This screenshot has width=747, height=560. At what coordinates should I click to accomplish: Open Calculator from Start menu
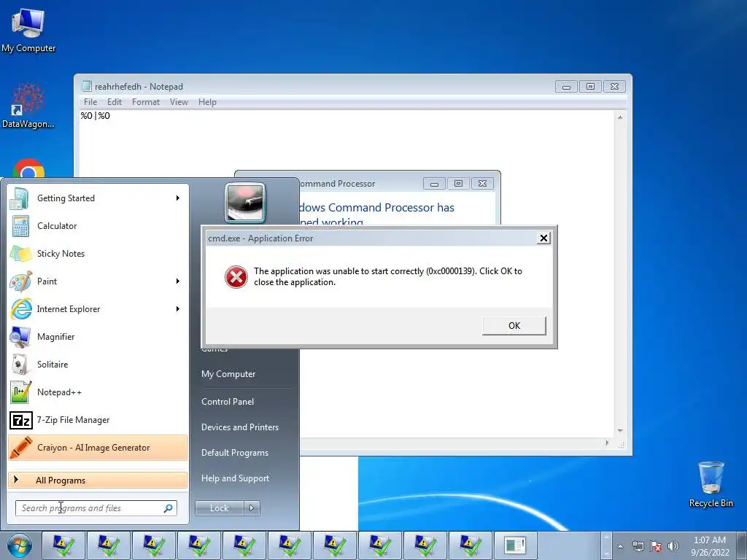tap(98, 226)
